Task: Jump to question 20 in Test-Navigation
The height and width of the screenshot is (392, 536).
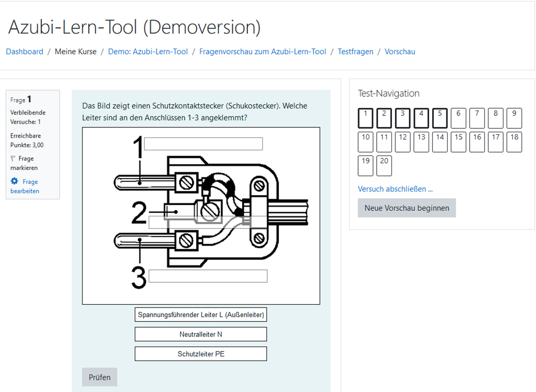Action: pyautogui.click(x=384, y=165)
